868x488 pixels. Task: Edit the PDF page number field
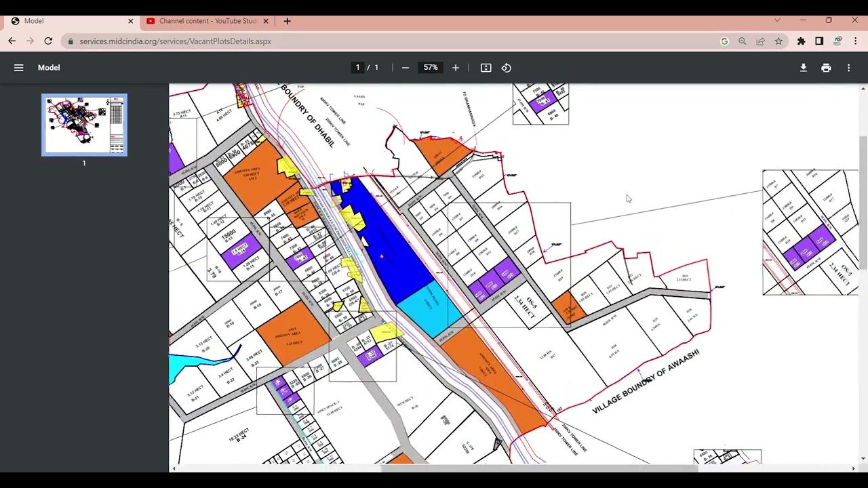tap(358, 68)
